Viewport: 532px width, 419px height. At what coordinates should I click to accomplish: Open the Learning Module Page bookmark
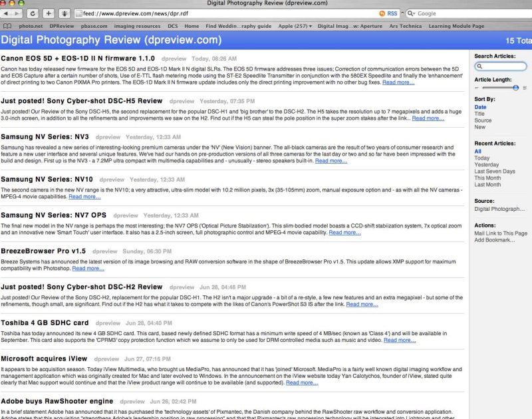pyautogui.click(x=456, y=26)
